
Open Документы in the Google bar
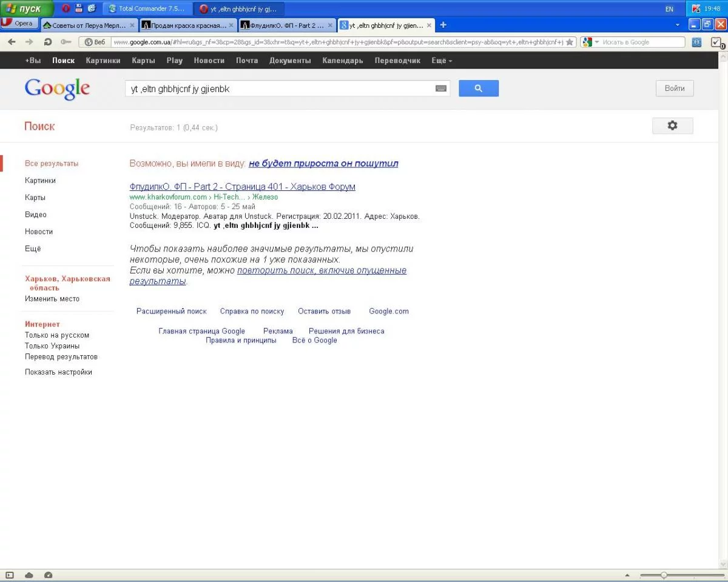290,61
